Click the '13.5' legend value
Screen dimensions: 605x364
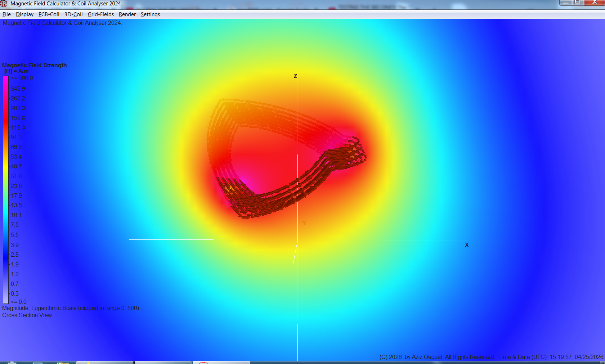(16, 205)
